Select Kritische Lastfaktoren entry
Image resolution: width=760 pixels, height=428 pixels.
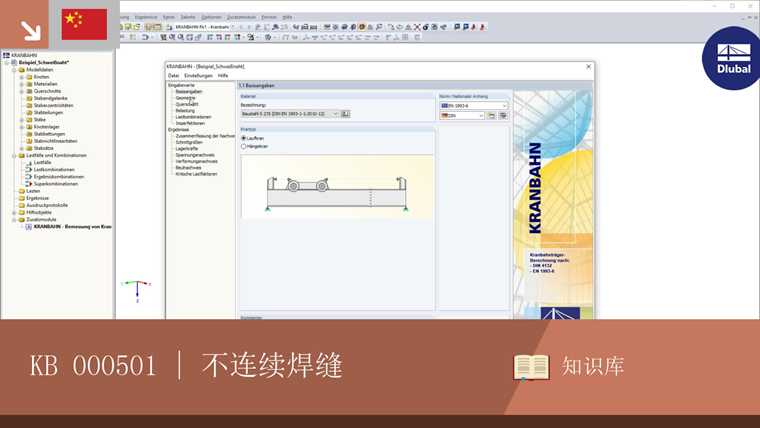196,174
